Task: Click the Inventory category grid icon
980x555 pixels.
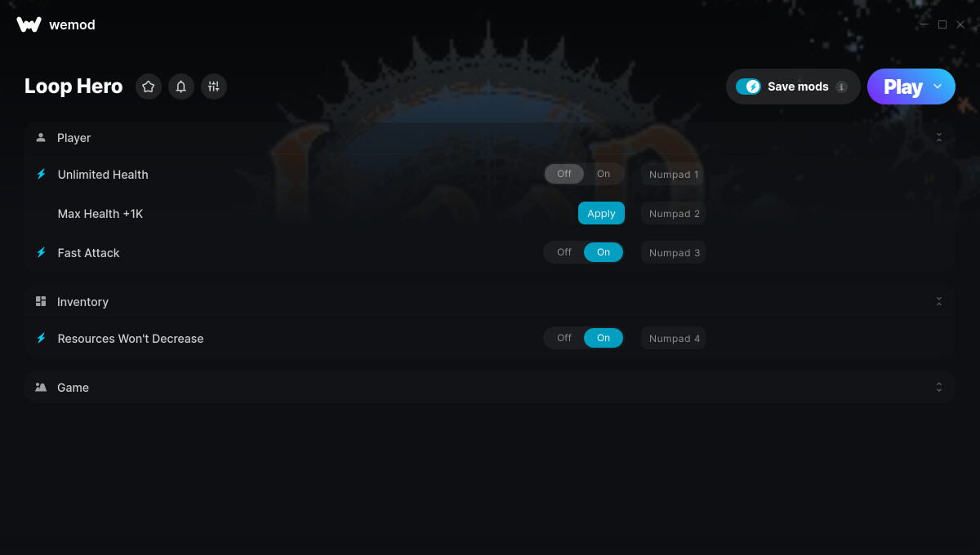Action: pyautogui.click(x=41, y=301)
